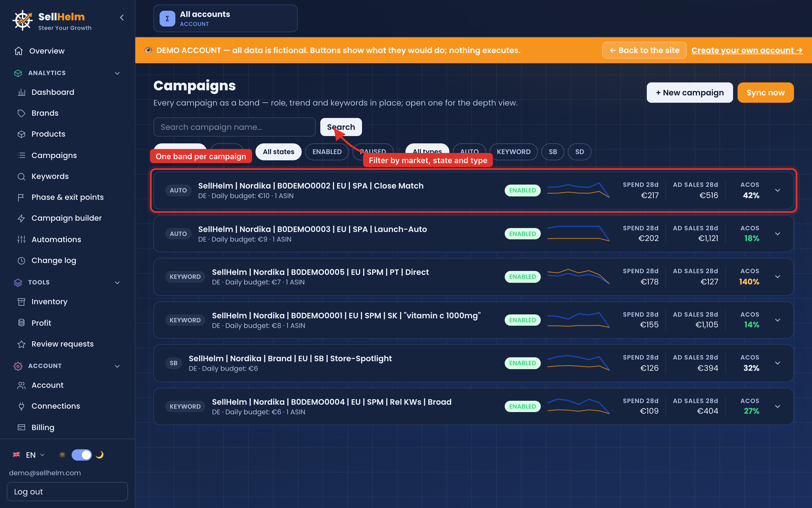Expand the Rel KWs | Broad campaign row
The image size is (812, 508).
click(777, 406)
